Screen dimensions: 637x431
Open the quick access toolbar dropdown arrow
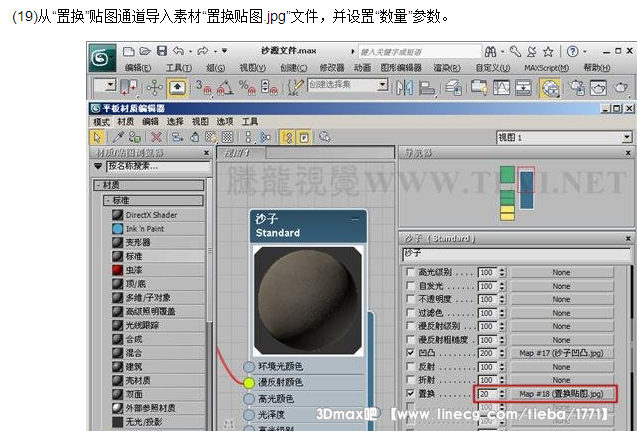[x=224, y=51]
